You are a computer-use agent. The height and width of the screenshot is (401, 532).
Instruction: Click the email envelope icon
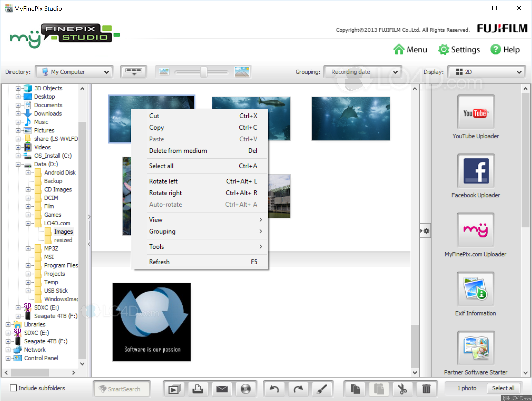222,389
